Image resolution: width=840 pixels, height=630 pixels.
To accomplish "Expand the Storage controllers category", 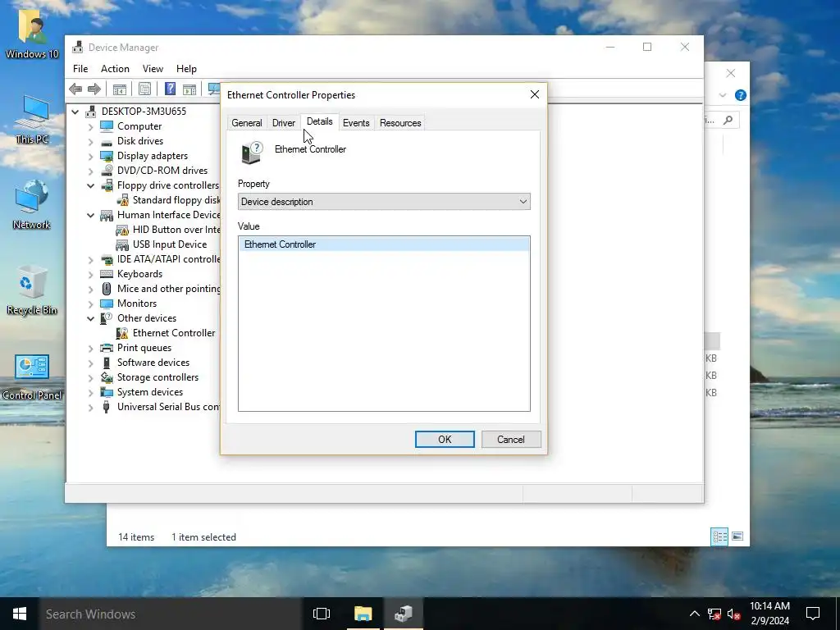I will click(x=90, y=377).
